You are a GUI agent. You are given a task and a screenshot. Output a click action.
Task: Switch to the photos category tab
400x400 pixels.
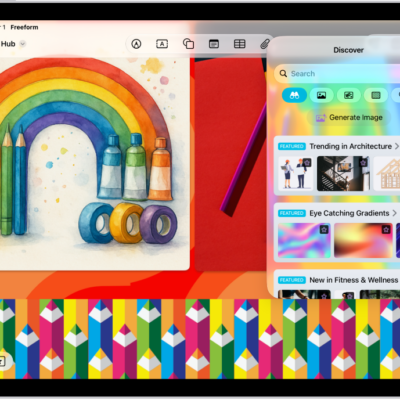click(322, 96)
